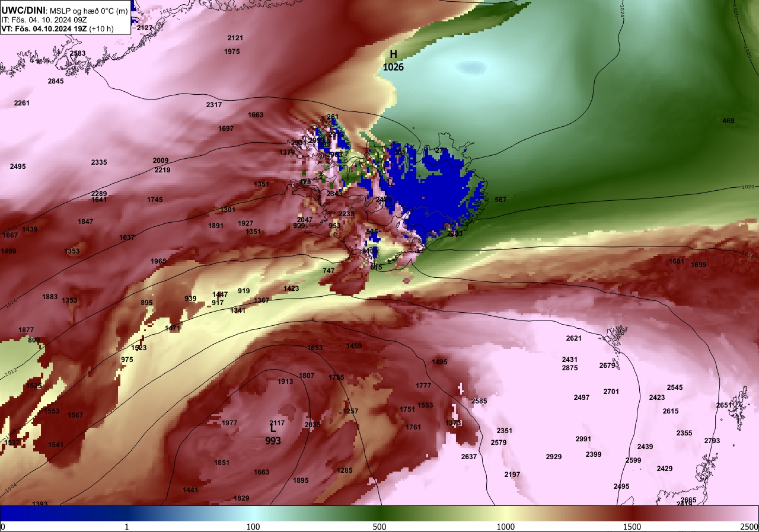This screenshot has height=532, width=759.
Task: Click the map value 1965
Action: coord(158,261)
